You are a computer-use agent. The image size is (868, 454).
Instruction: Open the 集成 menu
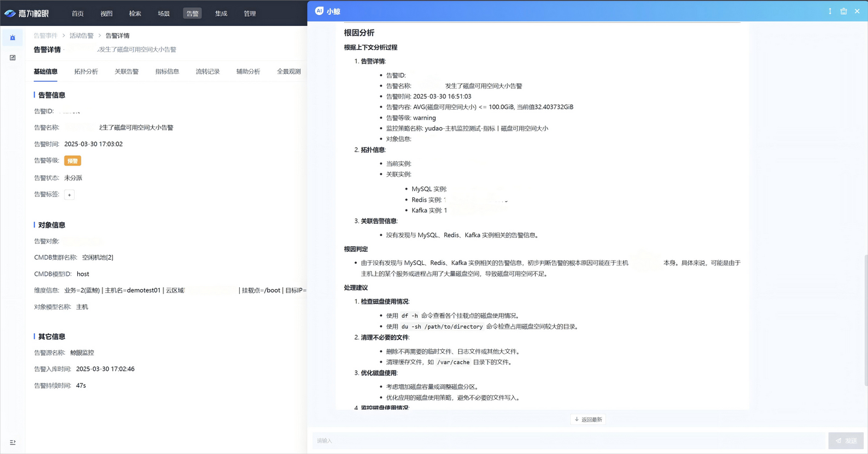coord(221,13)
